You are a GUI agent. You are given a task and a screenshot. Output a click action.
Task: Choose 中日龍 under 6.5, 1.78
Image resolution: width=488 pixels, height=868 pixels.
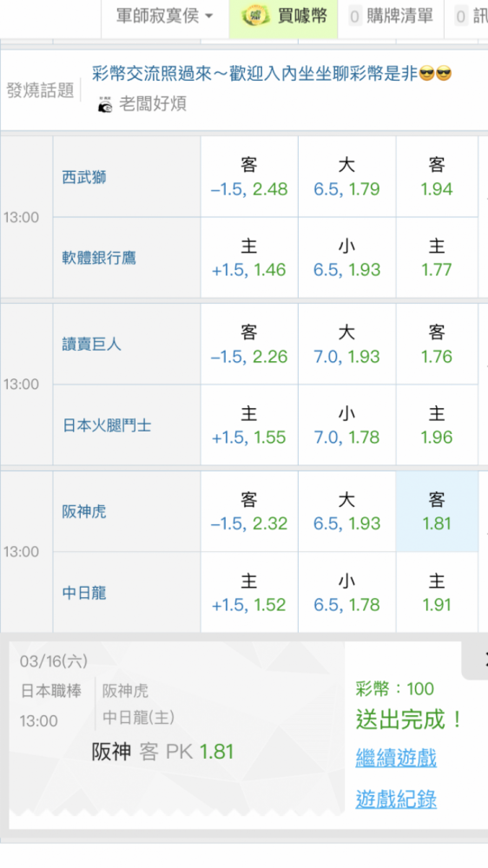[346, 592]
